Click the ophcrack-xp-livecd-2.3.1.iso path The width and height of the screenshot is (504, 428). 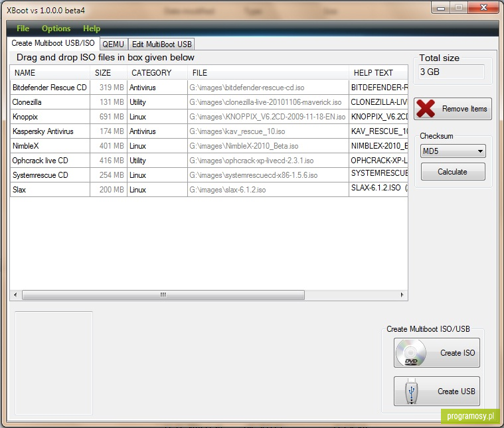(x=268, y=161)
